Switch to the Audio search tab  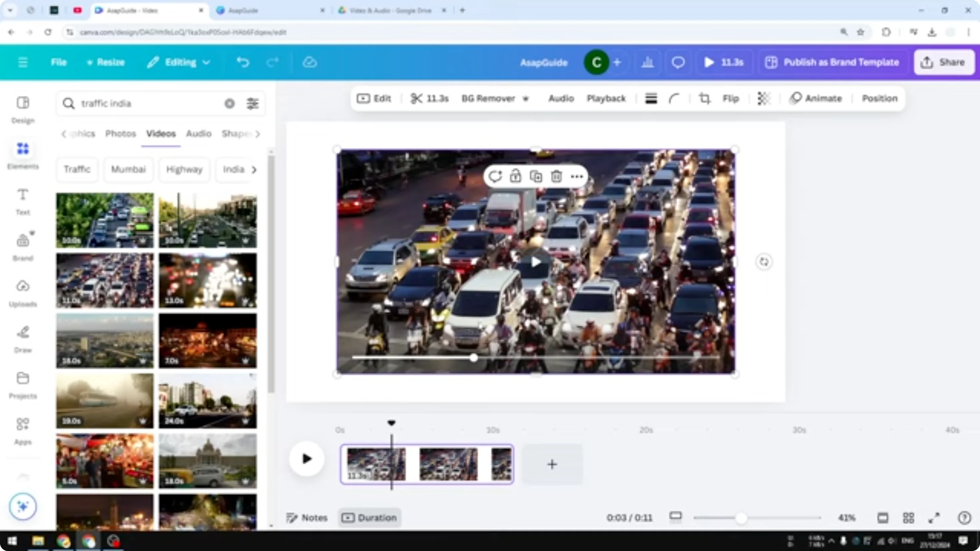click(x=199, y=134)
